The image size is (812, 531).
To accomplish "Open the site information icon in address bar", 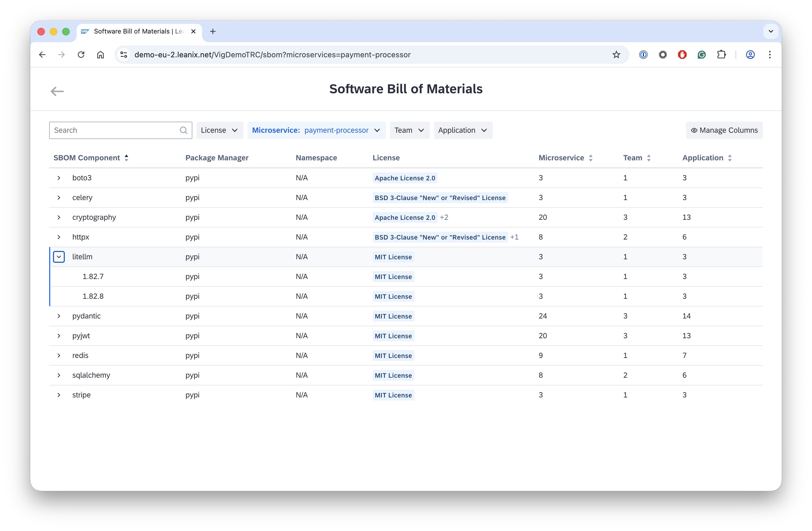I will [x=124, y=55].
